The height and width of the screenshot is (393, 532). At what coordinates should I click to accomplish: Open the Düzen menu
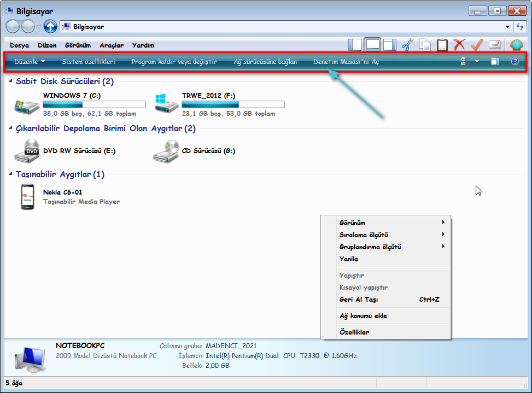[47, 45]
